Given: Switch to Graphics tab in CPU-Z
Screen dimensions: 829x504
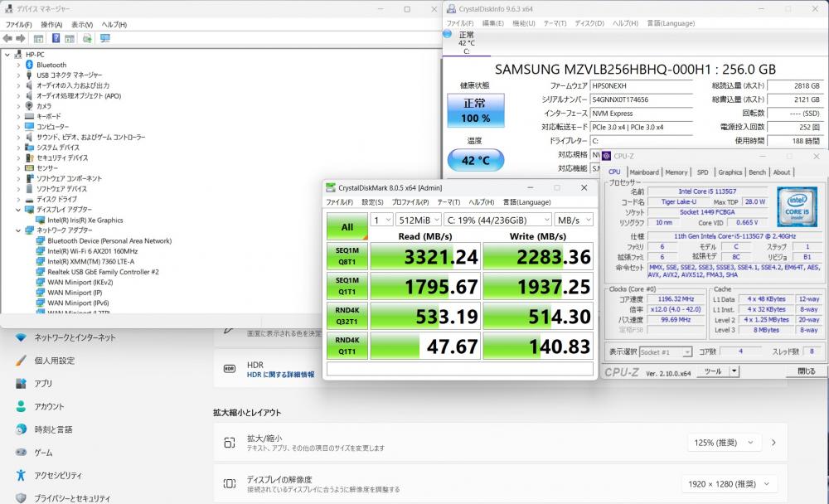Looking at the screenshot, I should (x=730, y=172).
